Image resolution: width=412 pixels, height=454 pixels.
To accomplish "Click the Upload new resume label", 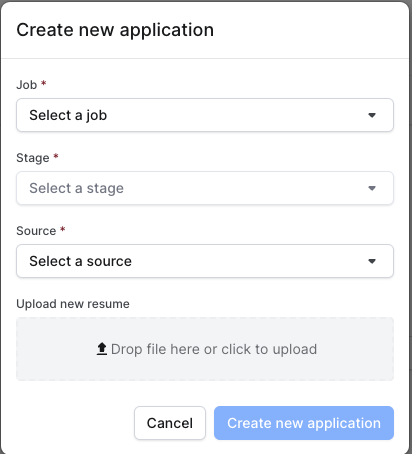I will 73,304.
